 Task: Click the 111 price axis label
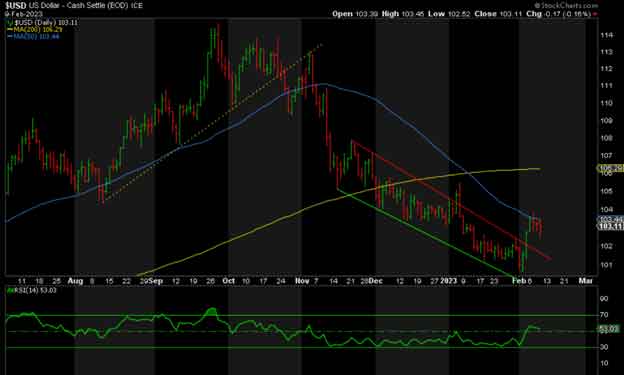coord(606,86)
